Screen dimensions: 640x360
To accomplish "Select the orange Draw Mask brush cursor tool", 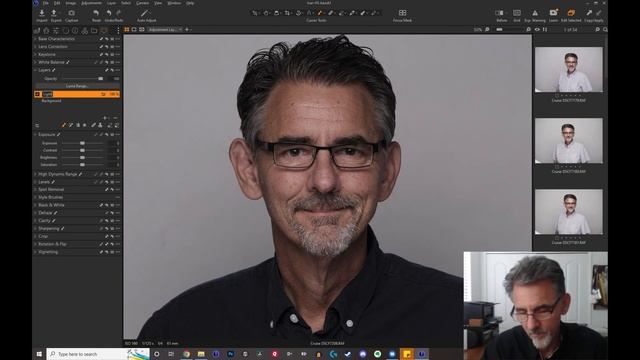I will [320, 13].
